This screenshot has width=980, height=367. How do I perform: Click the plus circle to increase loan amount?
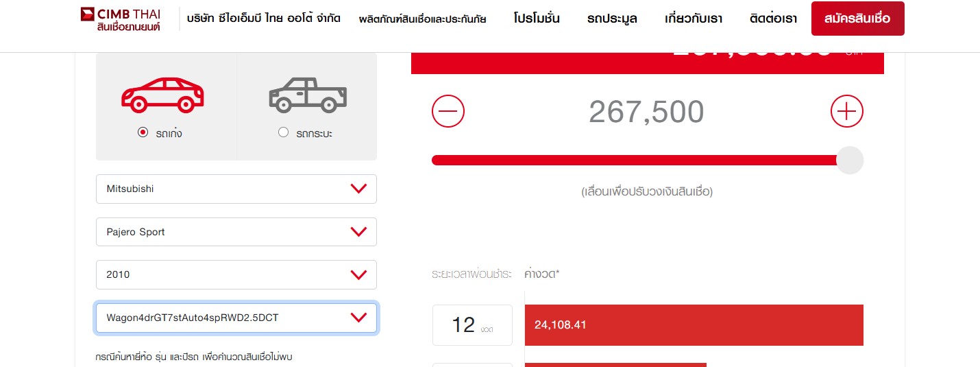point(846,111)
